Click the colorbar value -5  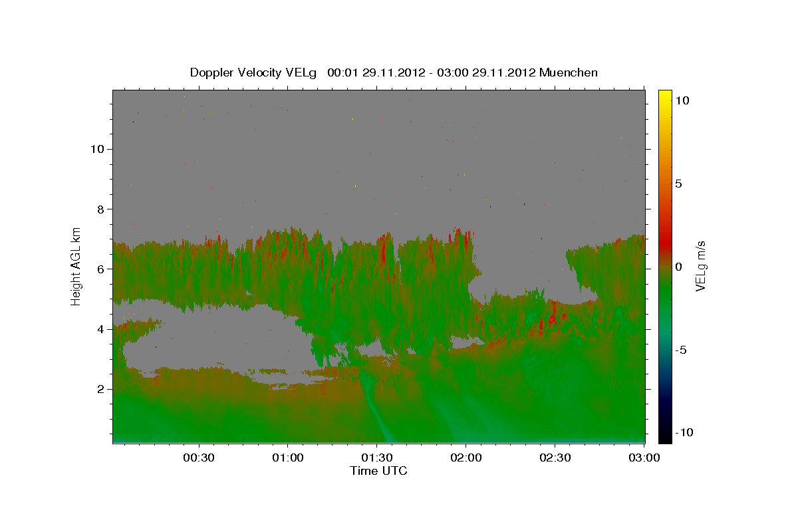(x=680, y=350)
